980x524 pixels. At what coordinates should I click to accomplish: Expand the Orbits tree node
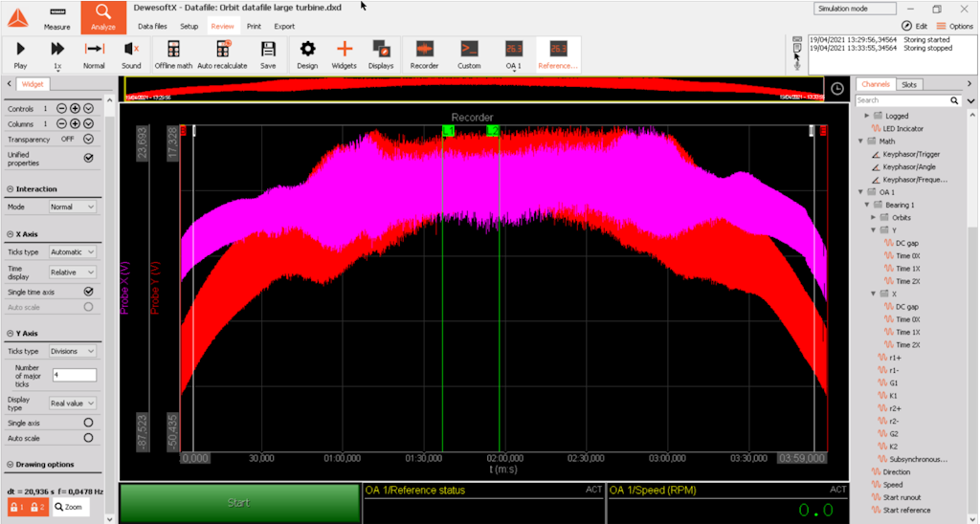point(874,217)
